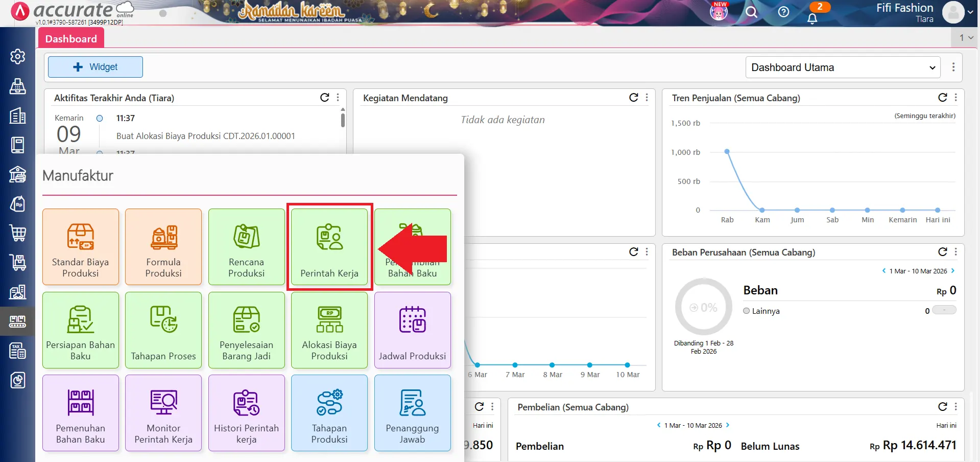Click the activity list scrollbar
Screen dimensions: 980x462
click(343, 120)
